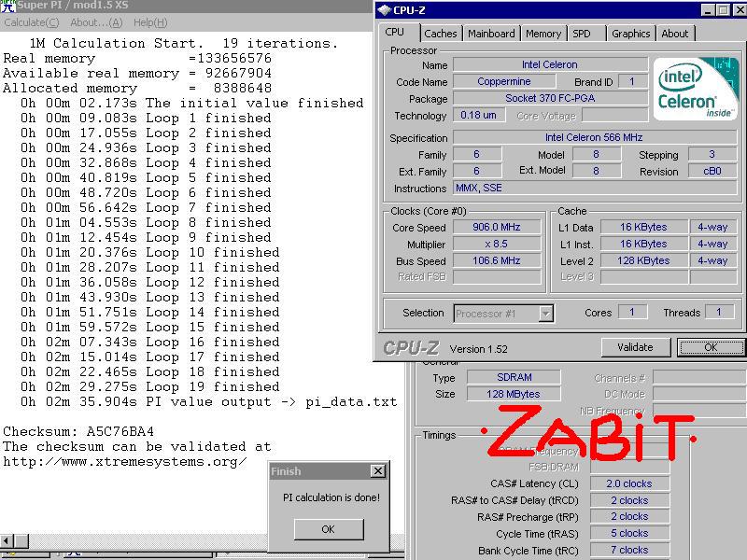
Task: Click the CAS# Latency 2.0 clocks value
Action: point(629,483)
